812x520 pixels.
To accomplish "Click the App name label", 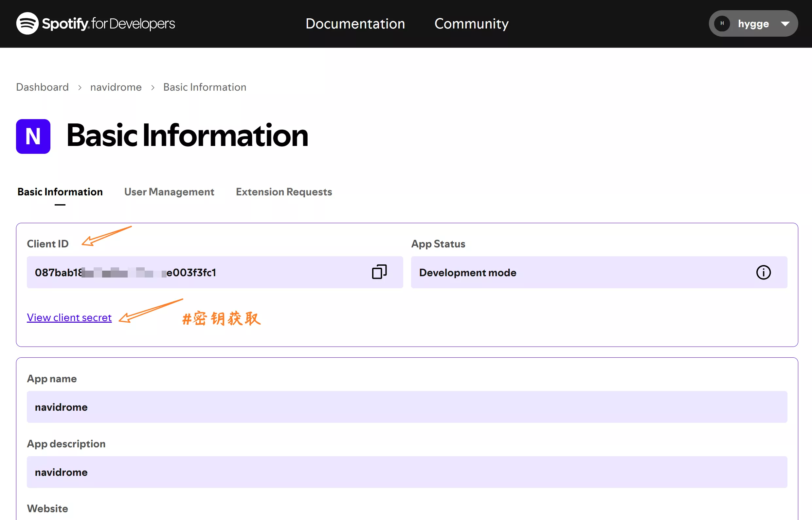I will (x=52, y=379).
